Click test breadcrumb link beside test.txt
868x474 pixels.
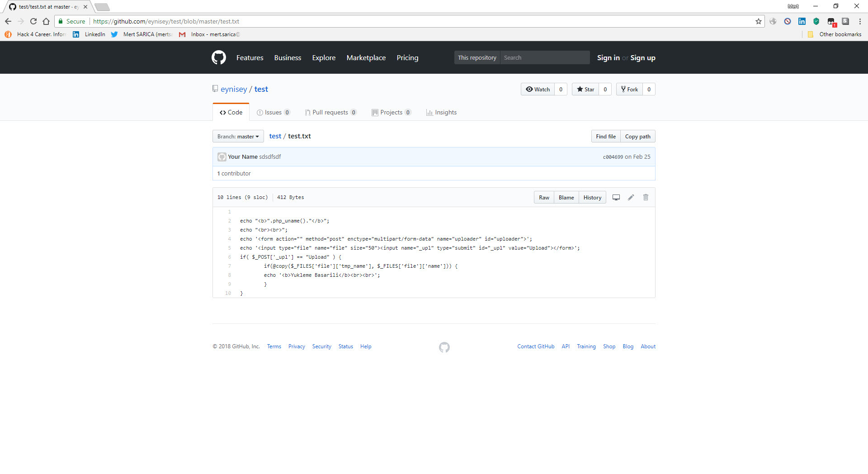coord(275,136)
